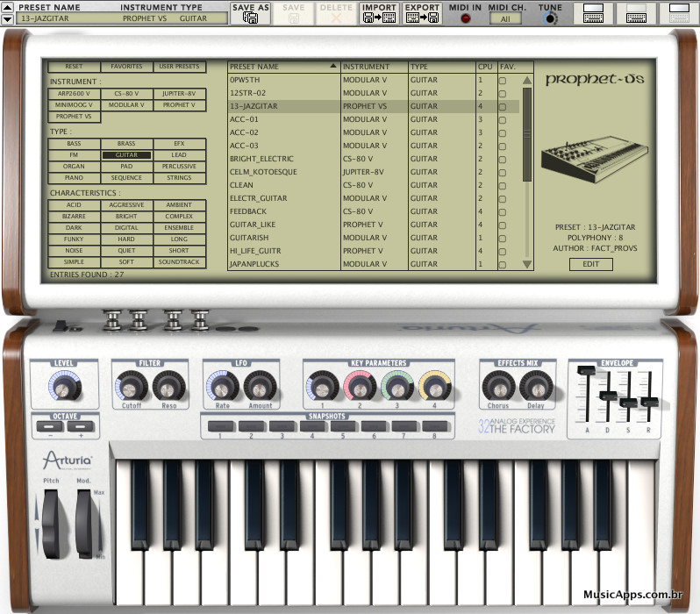
Task: Toggle favorite for 12STR-02 preset
Action: pyautogui.click(x=503, y=94)
